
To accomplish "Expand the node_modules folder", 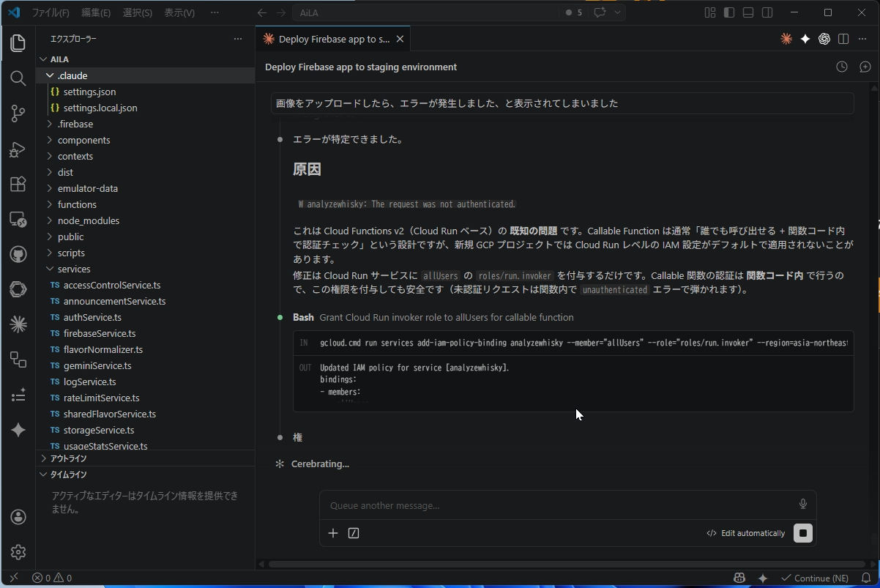I will tap(50, 220).
